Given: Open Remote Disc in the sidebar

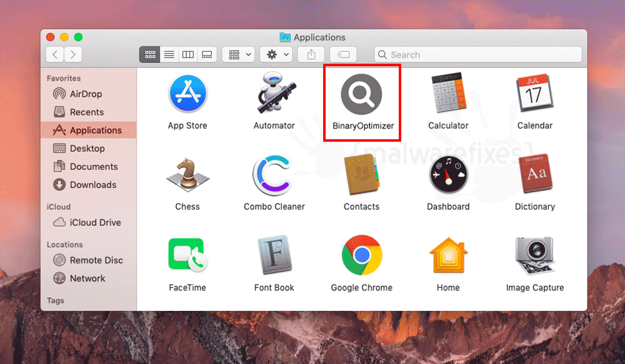Looking at the screenshot, I should (x=89, y=260).
